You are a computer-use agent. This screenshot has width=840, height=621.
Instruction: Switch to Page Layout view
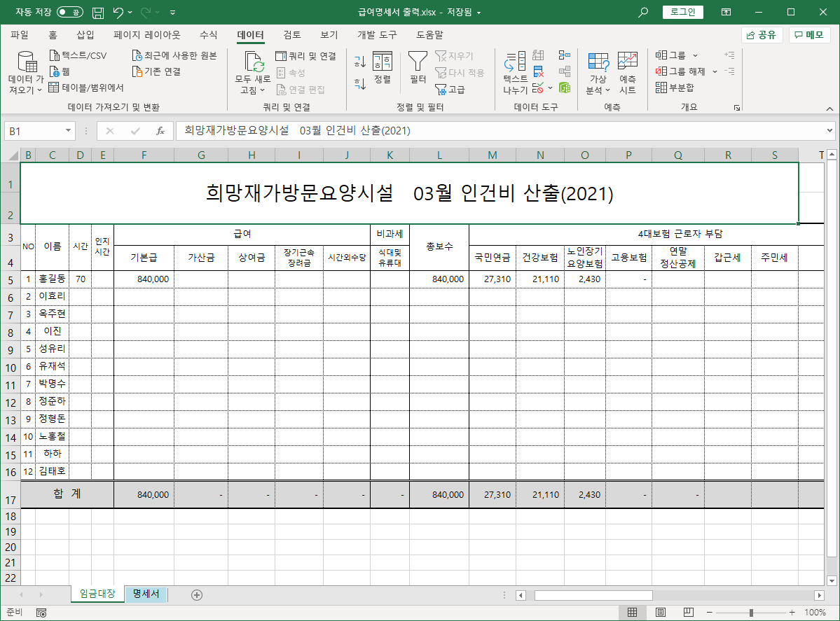(x=661, y=612)
